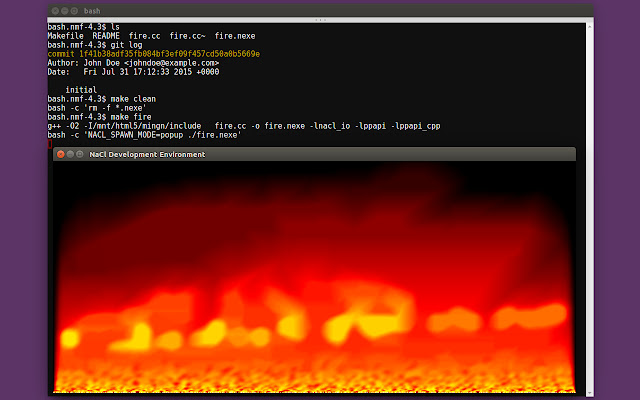Click the g++ -O2 compile command line
The width and height of the screenshot is (640, 400).
(x=244, y=126)
